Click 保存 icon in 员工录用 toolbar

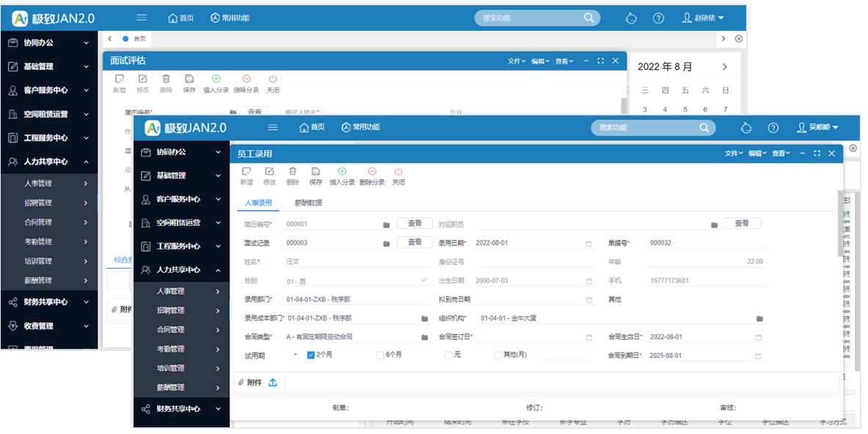316,172
